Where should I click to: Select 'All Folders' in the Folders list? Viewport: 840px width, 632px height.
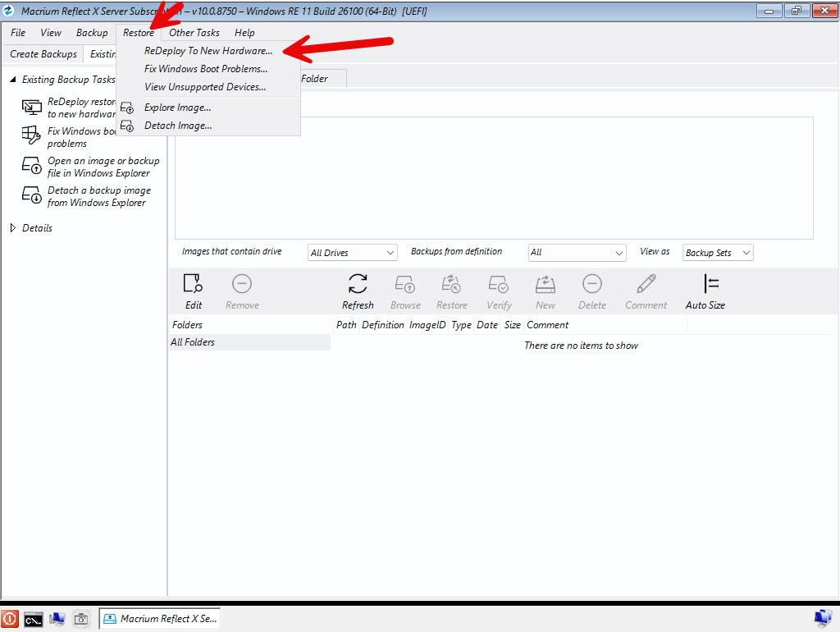[193, 342]
